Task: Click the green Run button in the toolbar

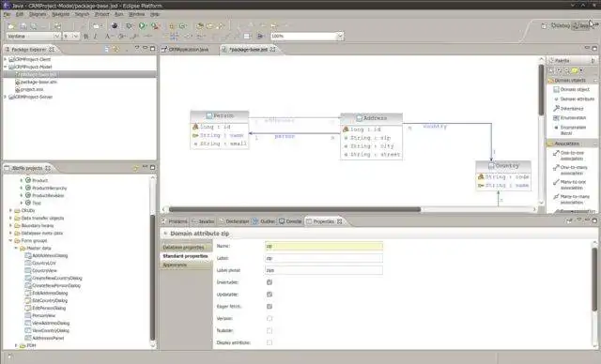Action: [x=142, y=25]
